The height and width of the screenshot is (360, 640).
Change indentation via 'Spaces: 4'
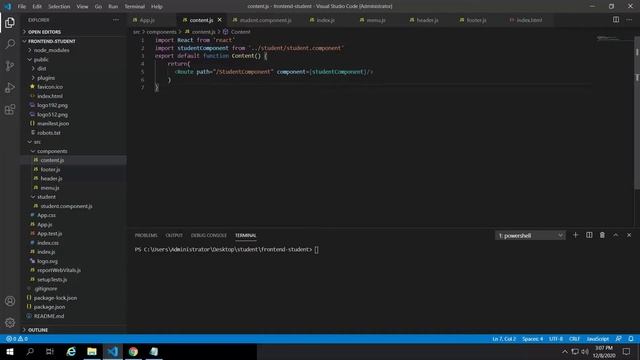533,339
